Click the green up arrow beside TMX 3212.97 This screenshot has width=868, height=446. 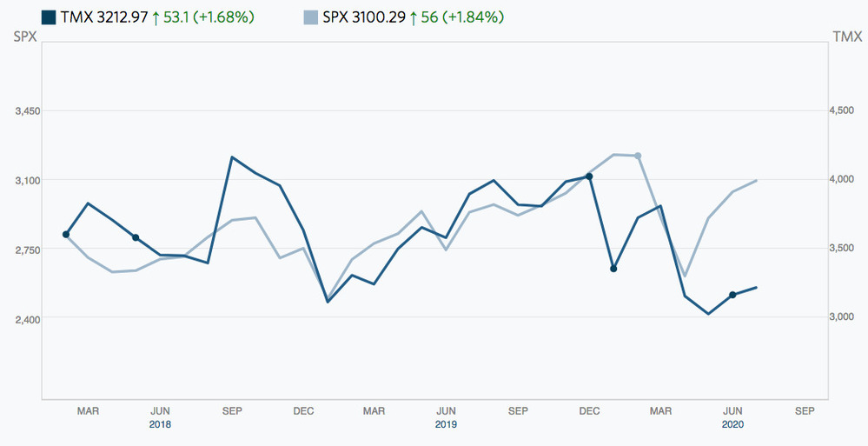coord(155,17)
